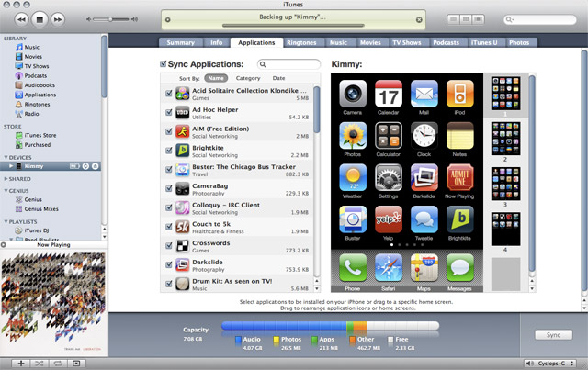Skip to the next track

click(x=58, y=19)
